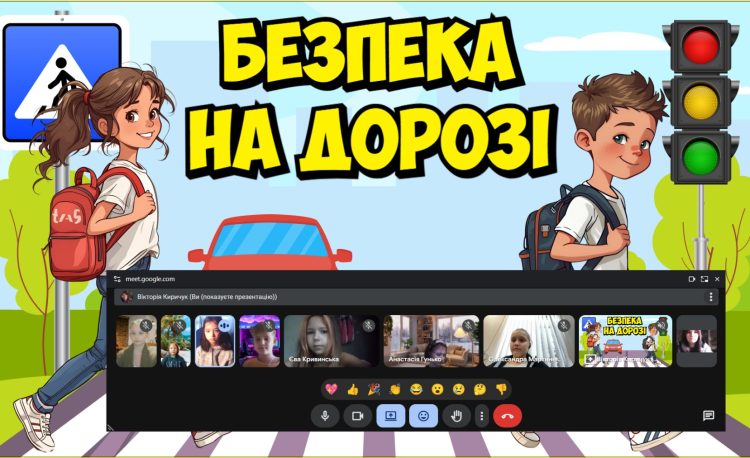Select Анастасія Гунько video tile
750x458 pixels.
[x=431, y=342]
